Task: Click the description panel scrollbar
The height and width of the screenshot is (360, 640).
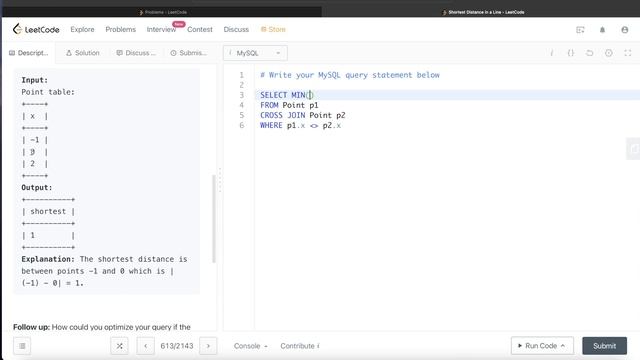Action: (x=213, y=218)
